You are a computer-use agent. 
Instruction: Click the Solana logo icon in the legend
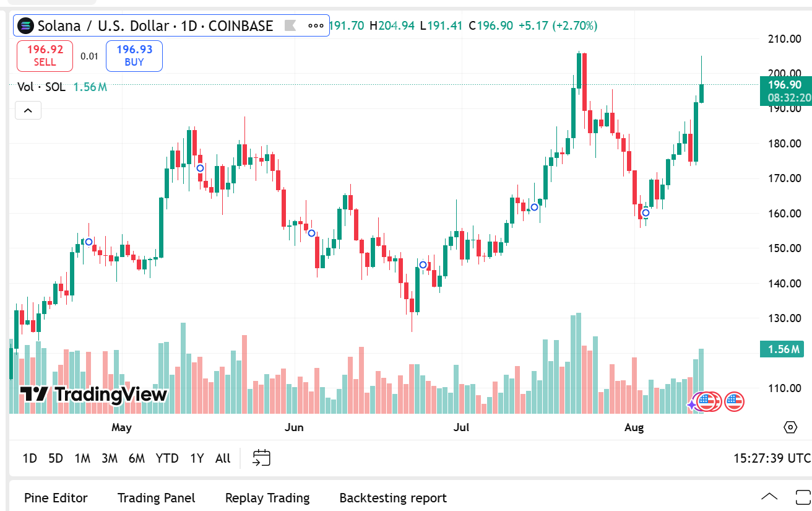tap(25, 26)
